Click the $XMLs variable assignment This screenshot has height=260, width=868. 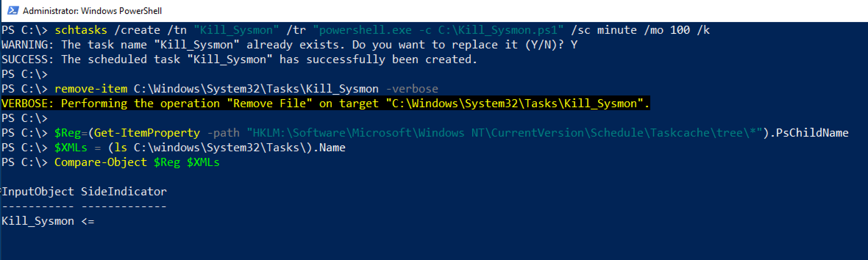pyautogui.click(x=71, y=148)
